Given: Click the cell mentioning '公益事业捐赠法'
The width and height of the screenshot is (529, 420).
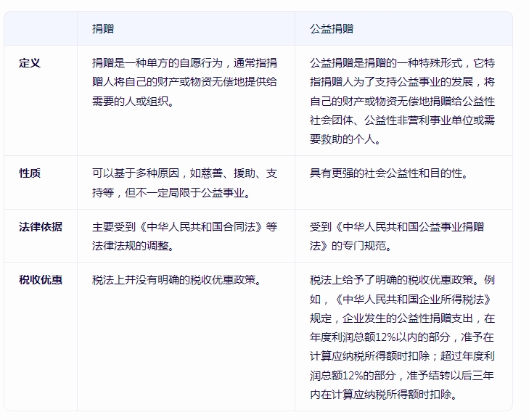Looking at the screenshot, I should 403,236.
